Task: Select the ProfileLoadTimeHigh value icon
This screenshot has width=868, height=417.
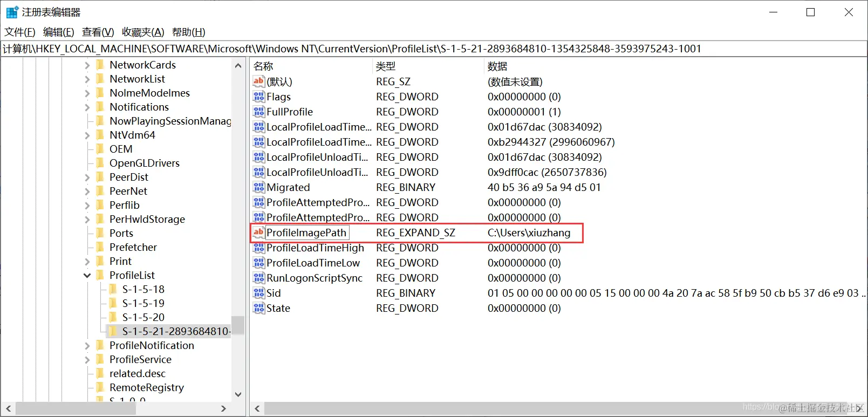Action: click(x=259, y=248)
